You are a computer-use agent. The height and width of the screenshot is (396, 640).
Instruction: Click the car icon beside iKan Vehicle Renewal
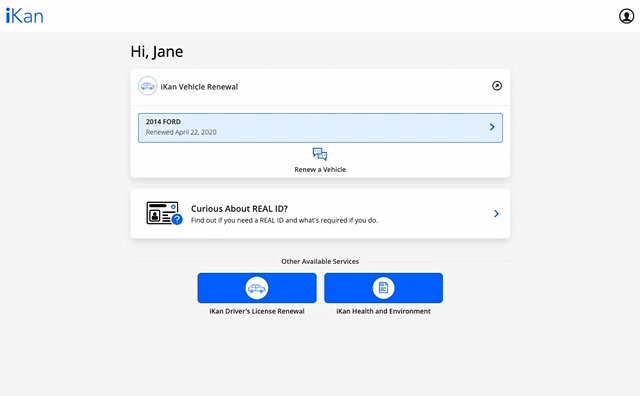147,86
